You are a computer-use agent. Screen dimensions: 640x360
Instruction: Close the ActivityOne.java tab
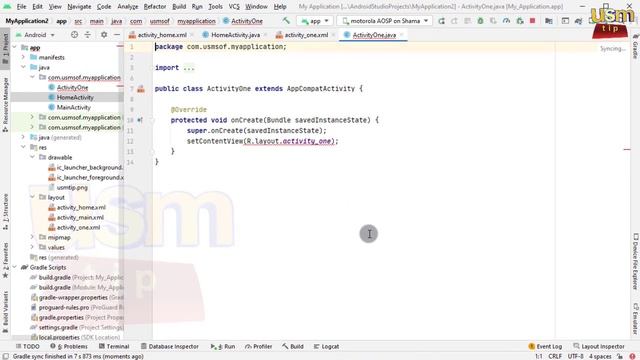coord(402,35)
